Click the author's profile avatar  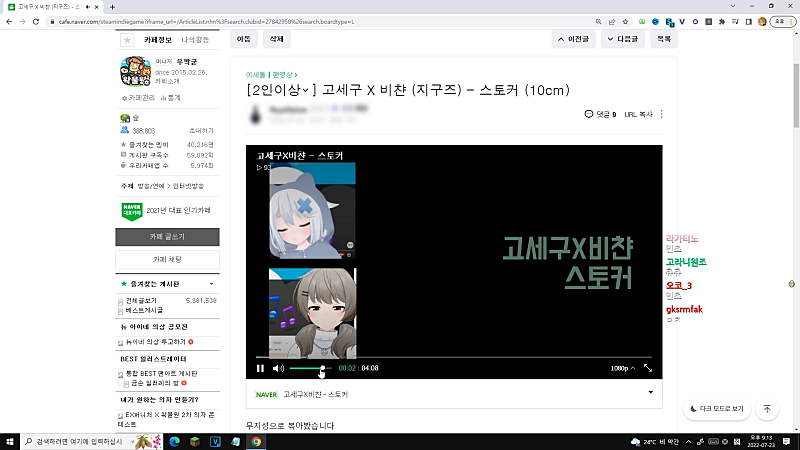tap(255, 114)
